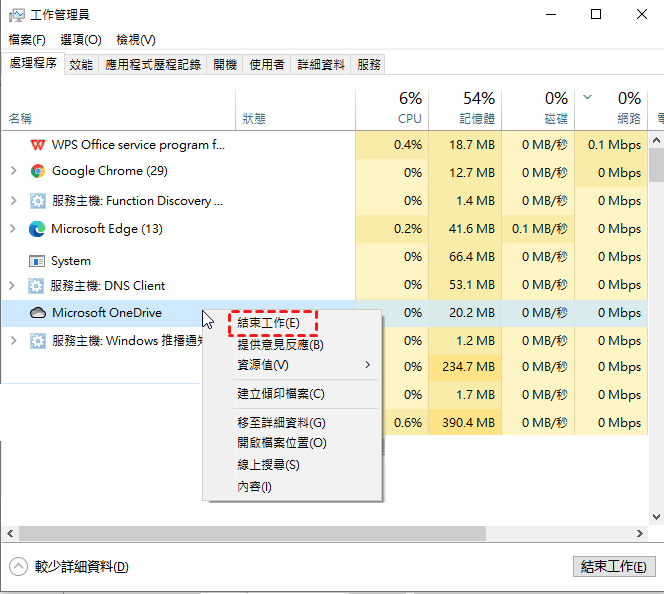
Task: Click the Microsoft OneDrive cloud icon
Action: (38, 313)
